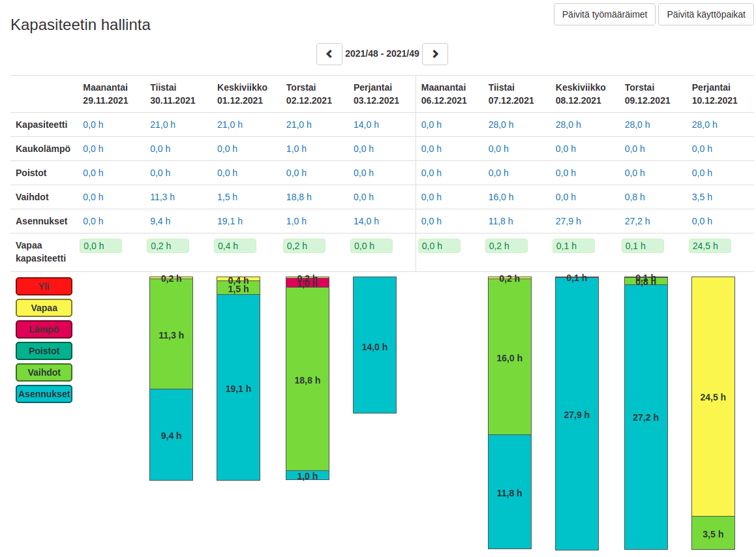Toggle the Lämpö legend item

pos(44,329)
